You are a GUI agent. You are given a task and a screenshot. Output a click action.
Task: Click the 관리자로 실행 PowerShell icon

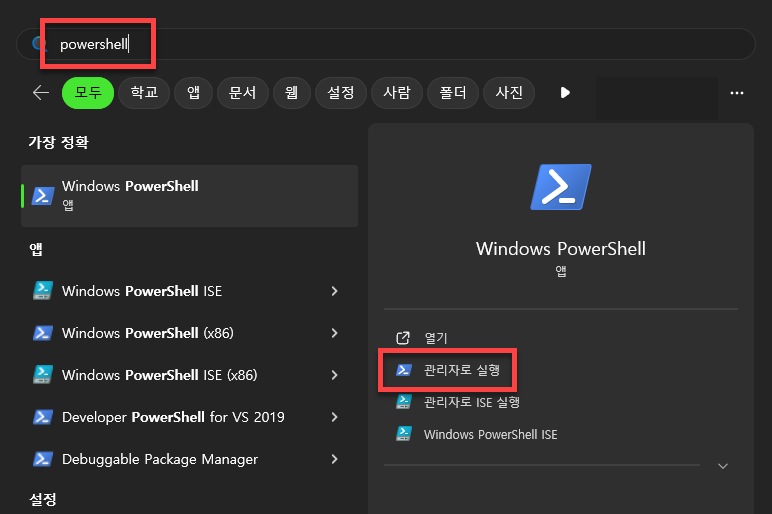(x=404, y=370)
